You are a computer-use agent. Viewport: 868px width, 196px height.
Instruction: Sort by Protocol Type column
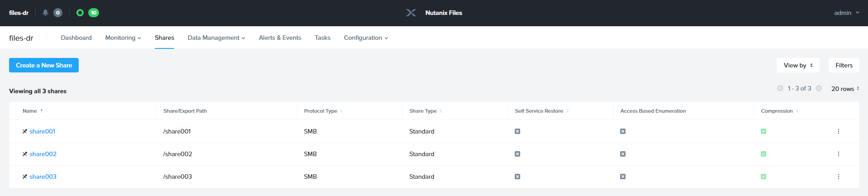342,111
